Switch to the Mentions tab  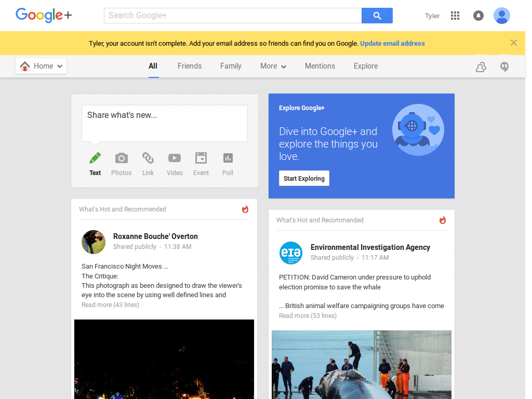[320, 66]
